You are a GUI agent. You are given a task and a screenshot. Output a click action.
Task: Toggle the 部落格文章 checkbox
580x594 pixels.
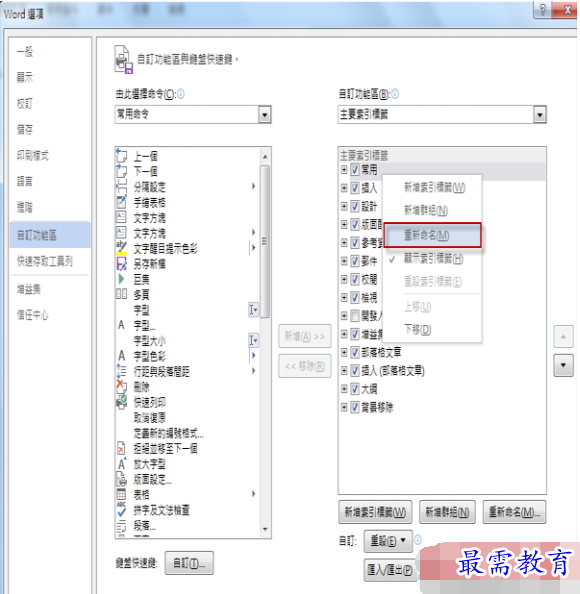click(x=355, y=352)
